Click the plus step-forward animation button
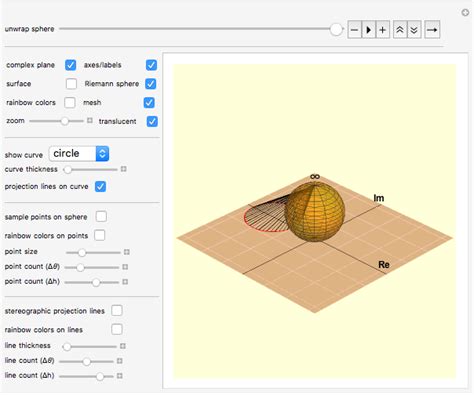The image size is (474, 395). (x=383, y=30)
